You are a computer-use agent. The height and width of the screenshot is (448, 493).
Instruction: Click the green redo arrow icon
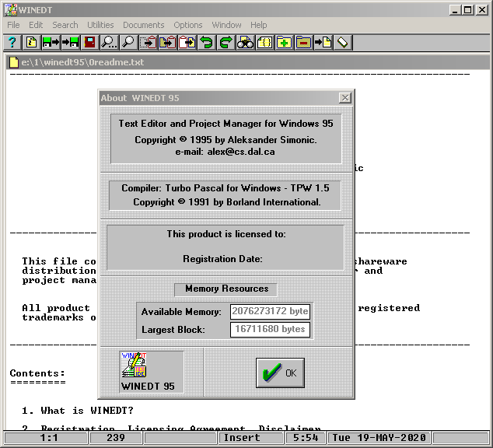[x=226, y=42]
